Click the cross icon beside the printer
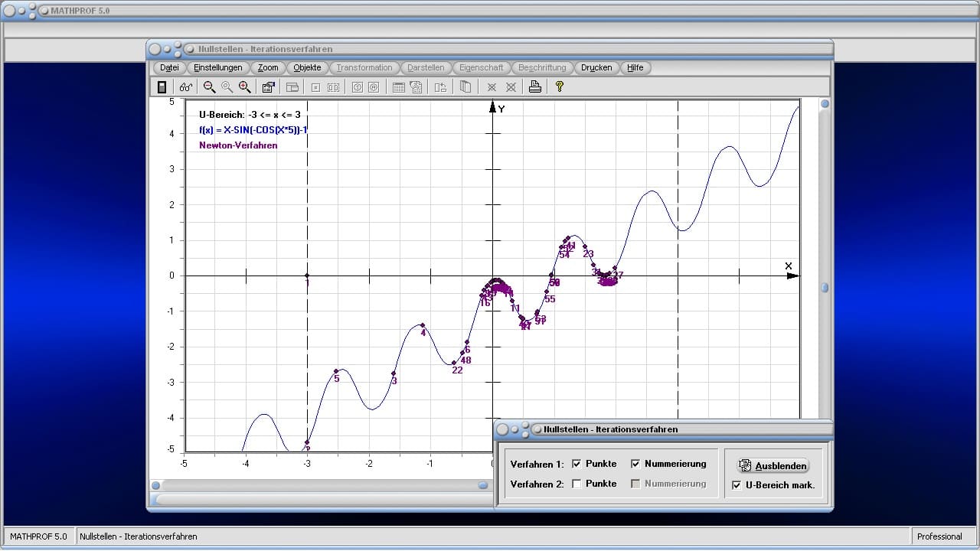 tap(511, 87)
